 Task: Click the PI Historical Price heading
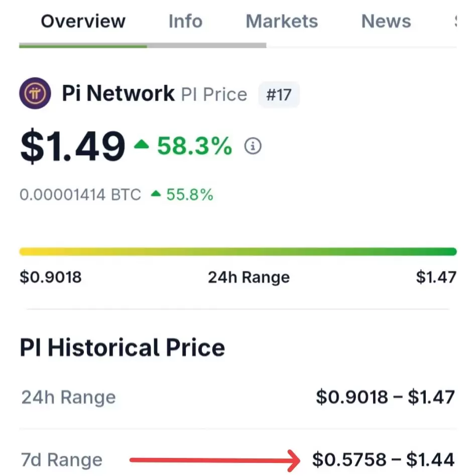tap(123, 347)
